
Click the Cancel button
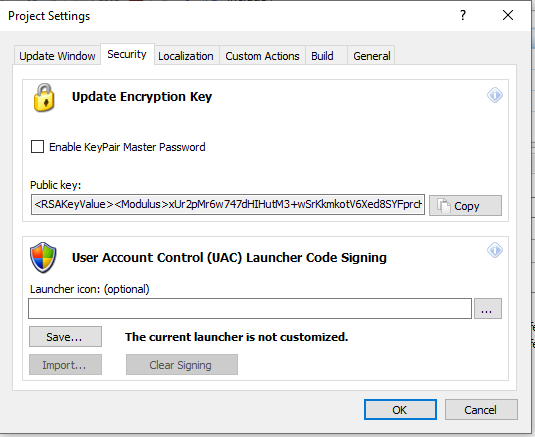point(481,409)
